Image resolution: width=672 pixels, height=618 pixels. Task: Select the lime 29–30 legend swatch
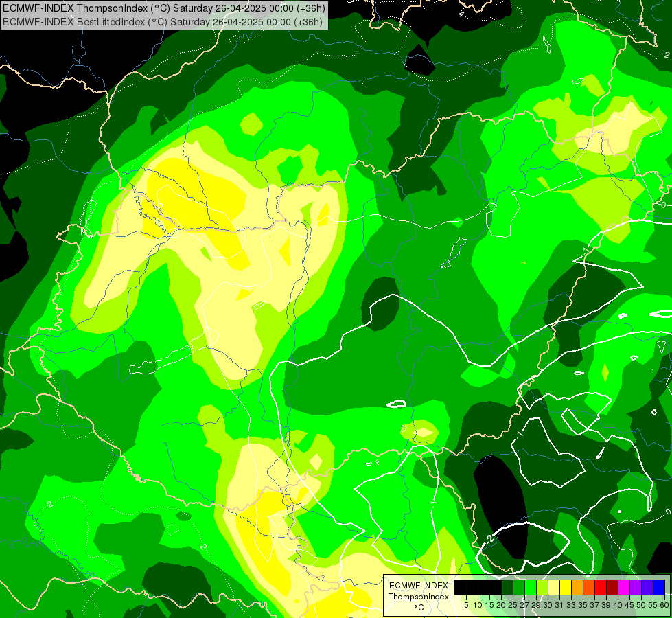[x=542, y=588]
